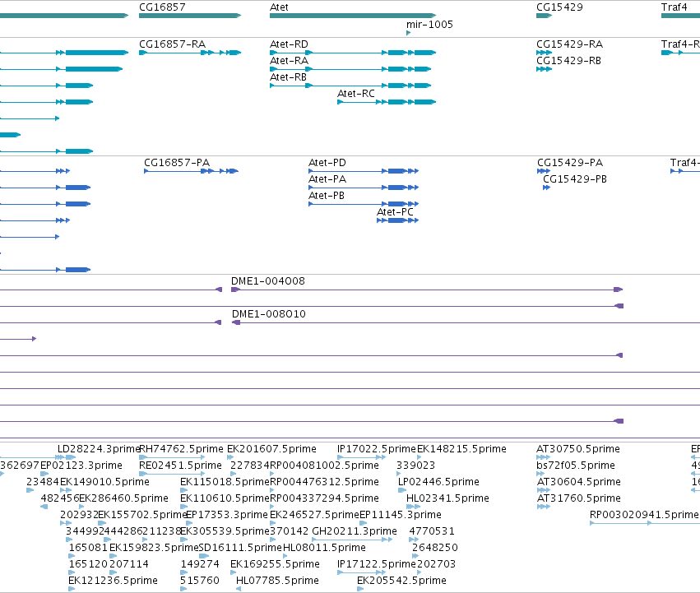700x593 pixels.
Task: Select the EK246527.5prime EST label
Action: [x=314, y=515]
